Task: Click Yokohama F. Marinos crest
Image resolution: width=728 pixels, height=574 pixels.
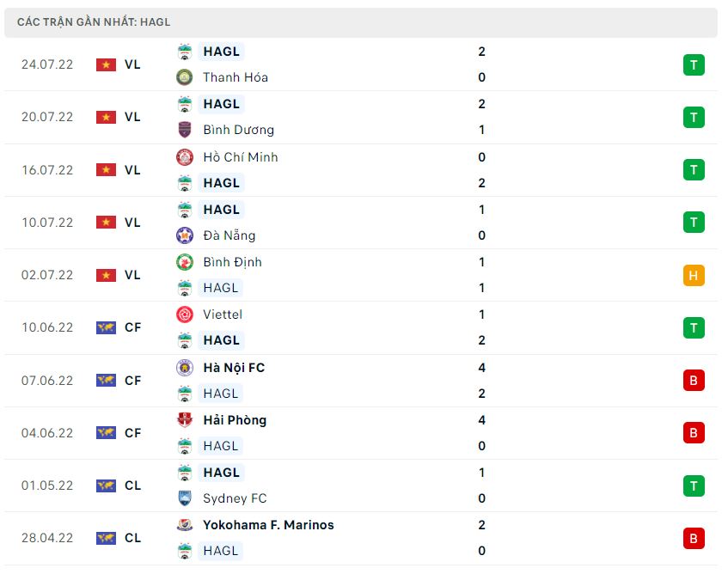Action: pyautogui.click(x=184, y=525)
